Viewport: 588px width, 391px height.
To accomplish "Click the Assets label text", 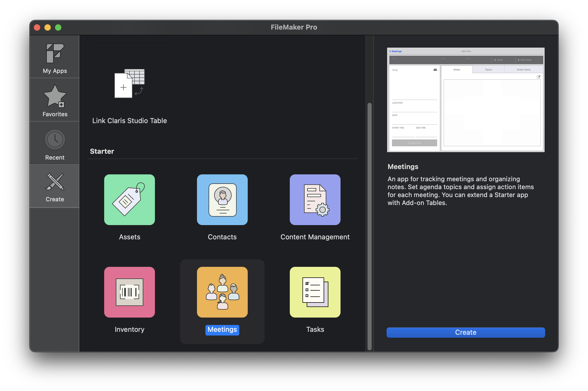I will pos(130,237).
